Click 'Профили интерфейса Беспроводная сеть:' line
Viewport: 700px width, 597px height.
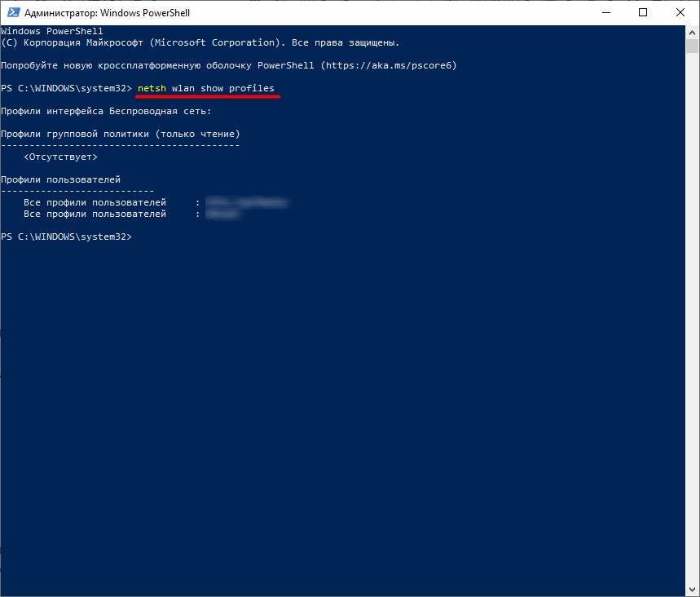[106, 111]
